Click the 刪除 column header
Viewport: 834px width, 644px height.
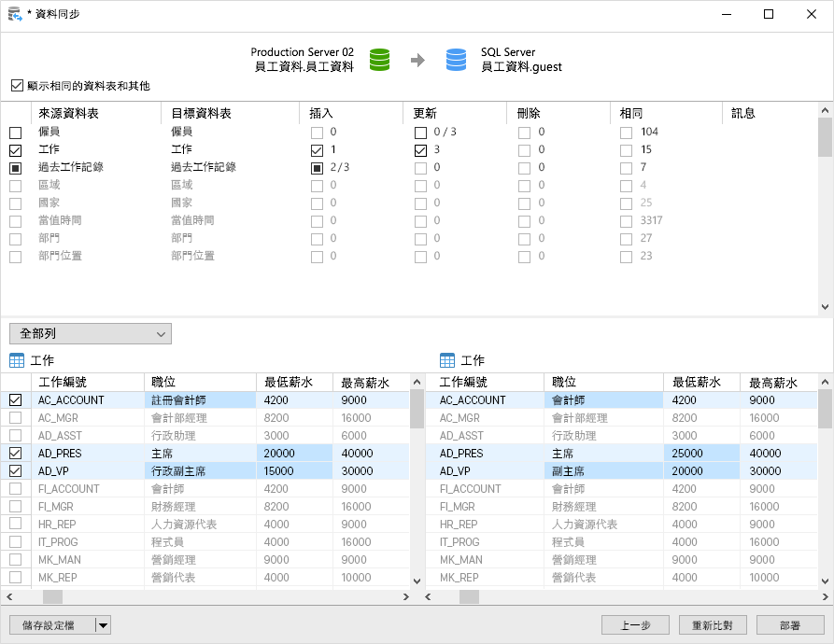click(x=558, y=113)
